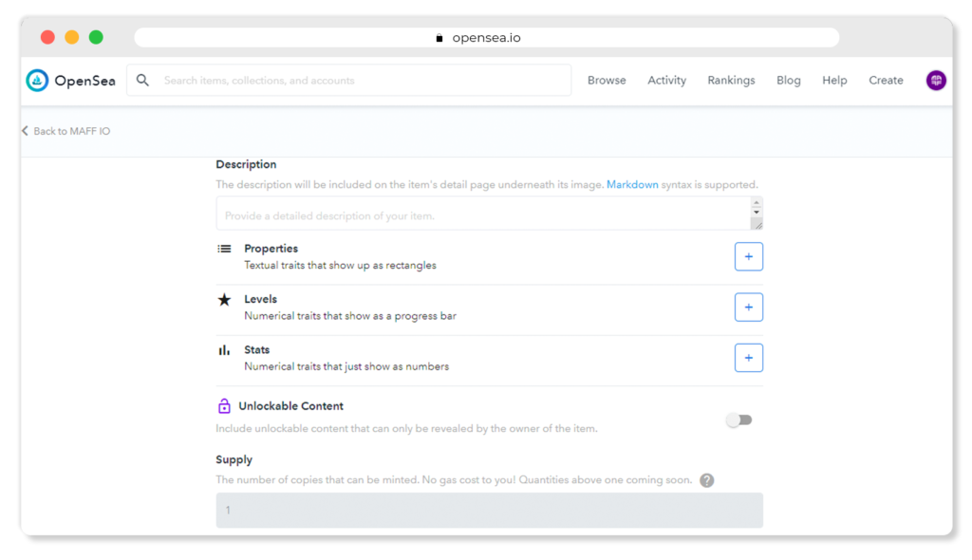Open the profile avatar icon
Screen dimensions: 972x560
pyautogui.click(x=936, y=81)
